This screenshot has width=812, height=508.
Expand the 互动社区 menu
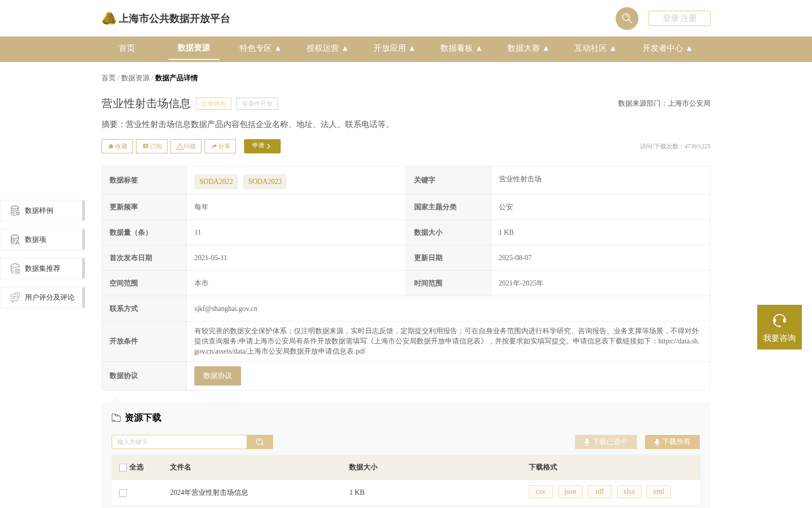[595, 48]
